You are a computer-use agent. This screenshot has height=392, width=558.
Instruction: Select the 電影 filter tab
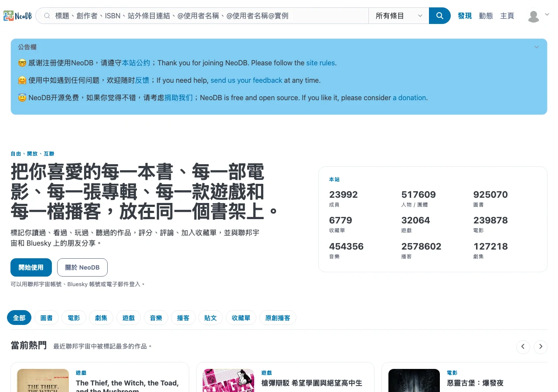(x=74, y=318)
